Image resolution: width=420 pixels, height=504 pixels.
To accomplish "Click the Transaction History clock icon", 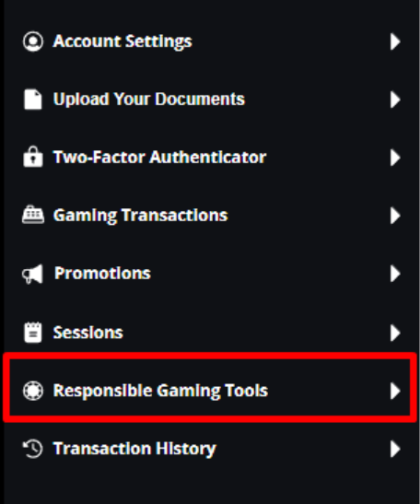I will click(x=32, y=449).
